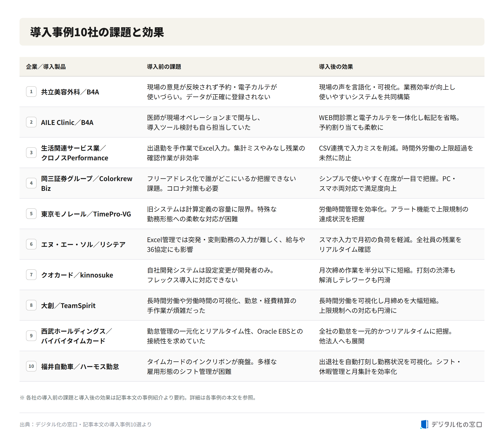The image size is (504, 448).
Task: Select 岡三証券グループ／Colorkrew Biz name
Action: (87, 183)
